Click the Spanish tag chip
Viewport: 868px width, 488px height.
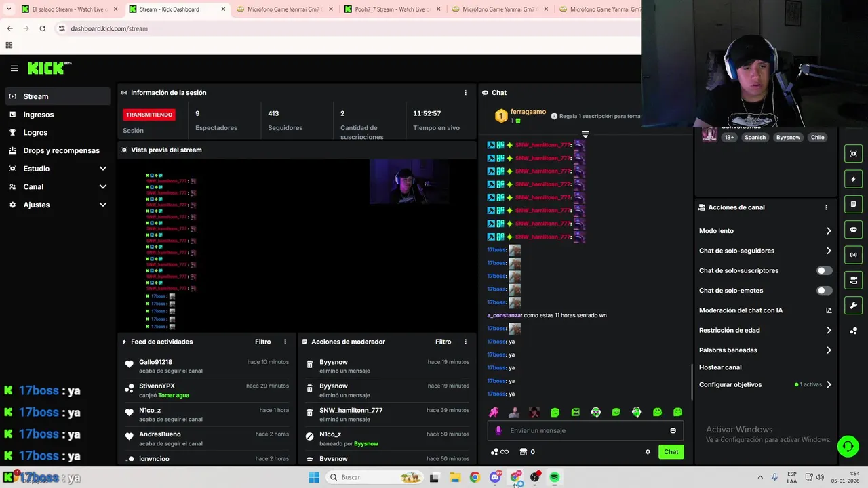(x=755, y=137)
